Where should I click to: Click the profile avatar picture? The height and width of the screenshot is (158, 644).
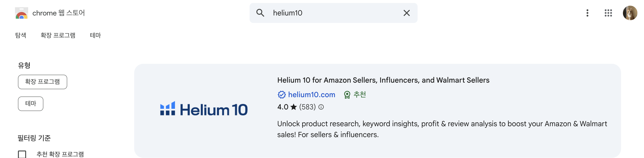click(630, 13)
